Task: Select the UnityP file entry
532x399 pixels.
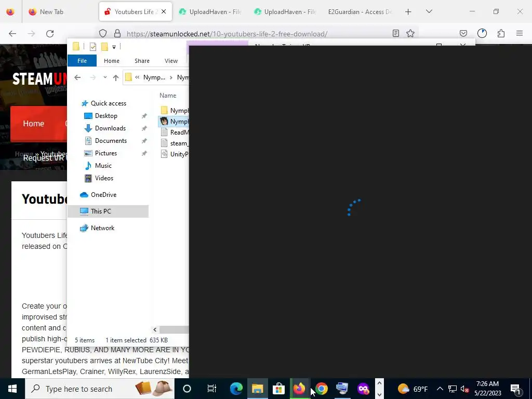Action: (174, 154)
